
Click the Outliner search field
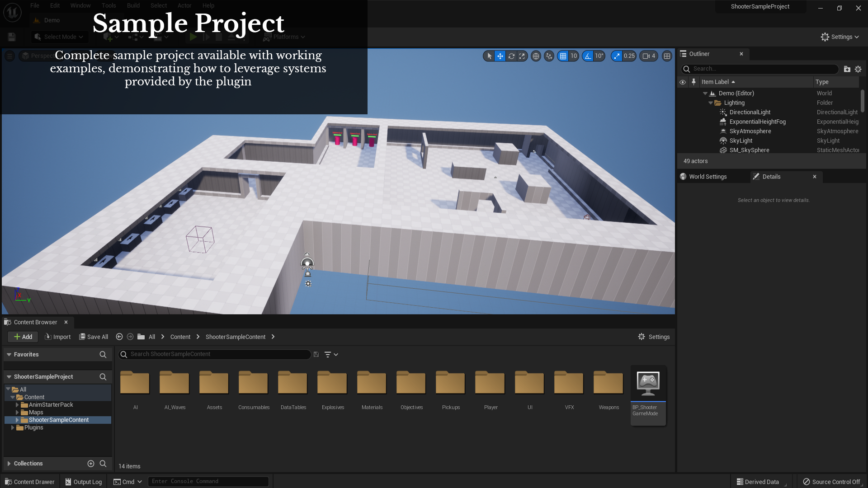coord(759,69)
